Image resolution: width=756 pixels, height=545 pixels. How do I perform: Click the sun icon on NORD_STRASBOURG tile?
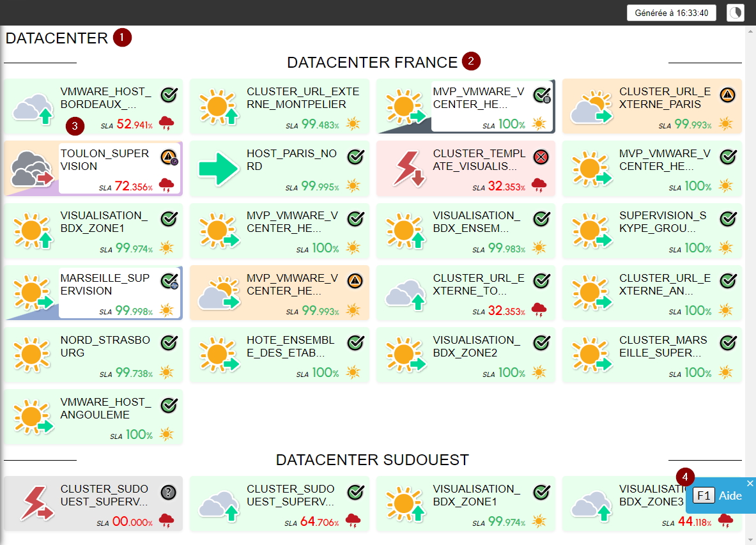32,355
